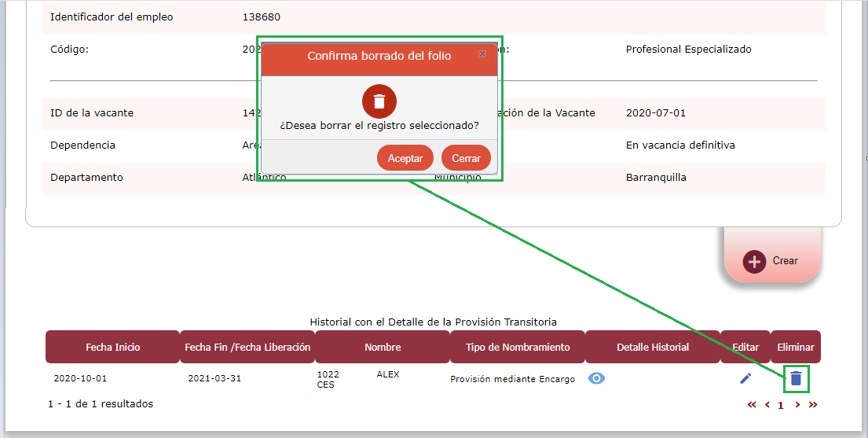Click the Nombre column header
Image resolution: width=868 pixels, height=438 pixels.
coord(383,347)
